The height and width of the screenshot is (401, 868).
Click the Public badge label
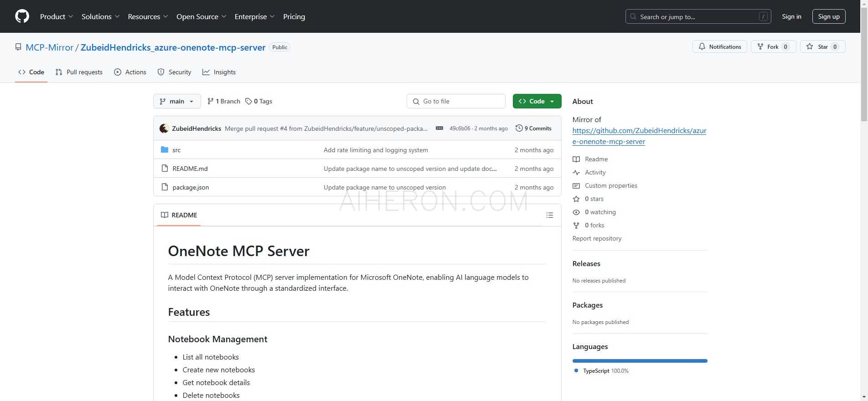[280, 47]
